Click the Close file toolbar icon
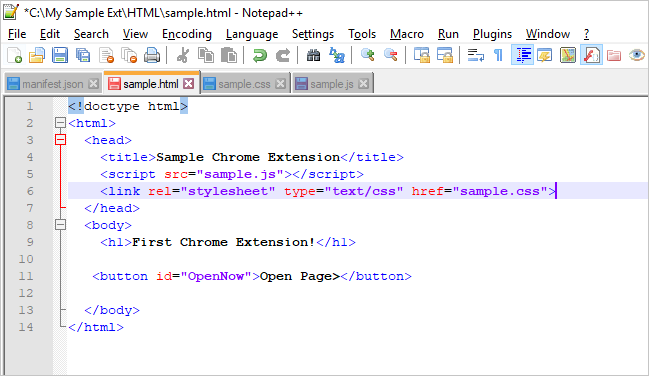This screenshot has height=376, width=649. [106, 55]
